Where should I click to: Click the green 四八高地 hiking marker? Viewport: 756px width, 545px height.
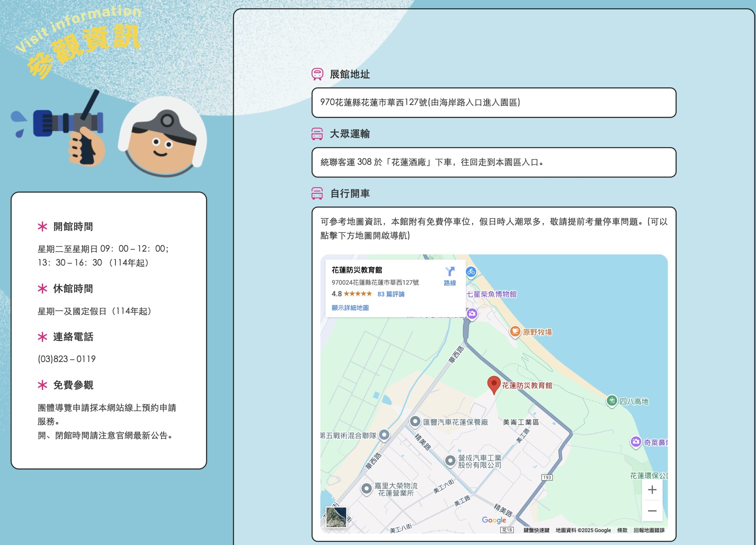612,401
